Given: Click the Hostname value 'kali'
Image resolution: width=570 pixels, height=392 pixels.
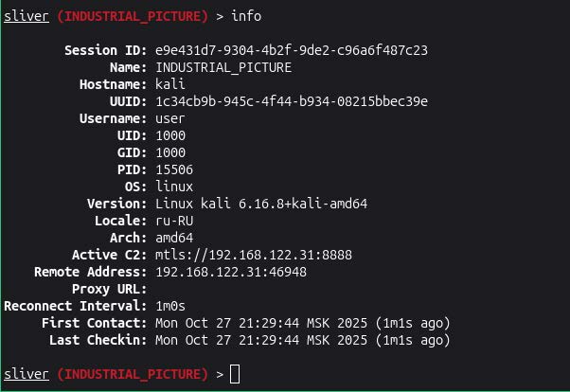Looking at the screenshot, I should [x=170, y=84].
